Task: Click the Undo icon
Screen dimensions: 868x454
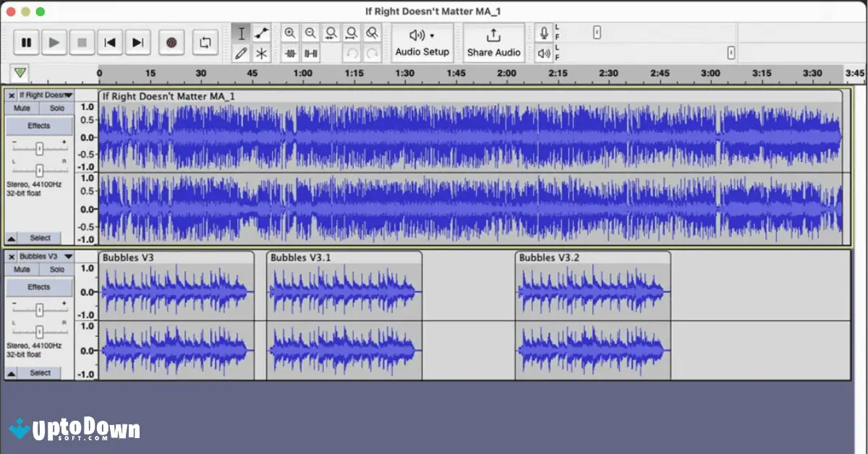Action: pyautogui.click(x=352, y=53)
